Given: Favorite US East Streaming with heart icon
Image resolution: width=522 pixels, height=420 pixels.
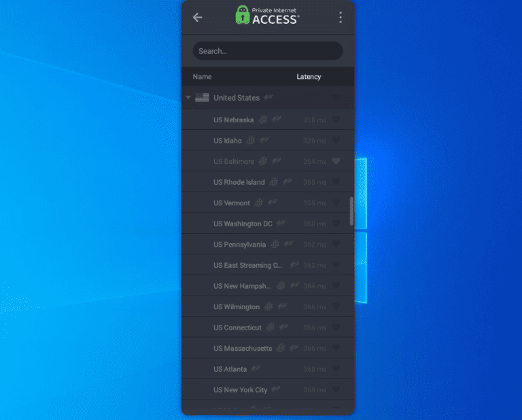Looking at the screenshot, I should pos(336,265).
